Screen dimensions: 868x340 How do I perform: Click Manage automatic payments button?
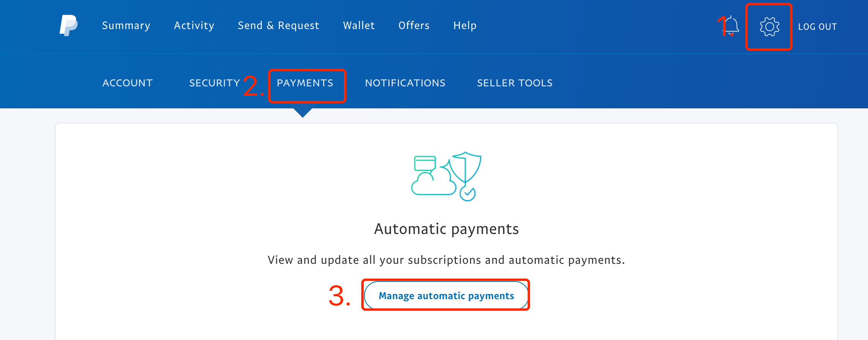446,296
